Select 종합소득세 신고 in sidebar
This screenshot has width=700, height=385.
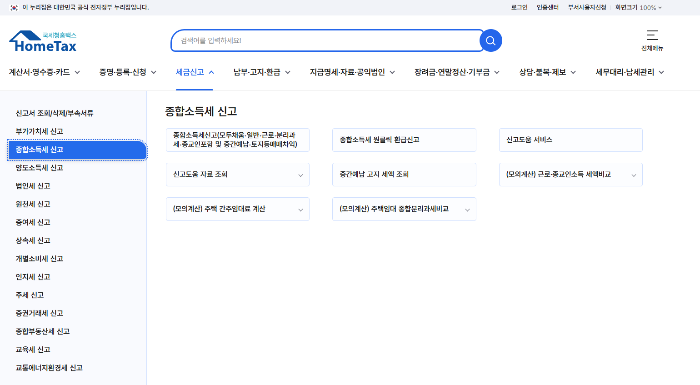tap(77, 150)
